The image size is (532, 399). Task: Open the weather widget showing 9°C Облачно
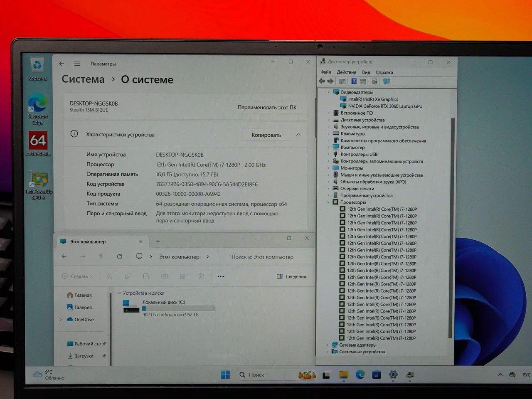[x=49, y=375]
